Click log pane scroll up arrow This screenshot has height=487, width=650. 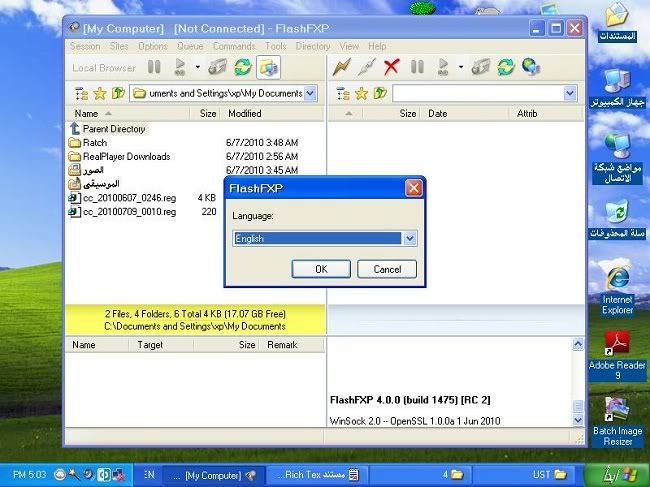pos(578,344)
